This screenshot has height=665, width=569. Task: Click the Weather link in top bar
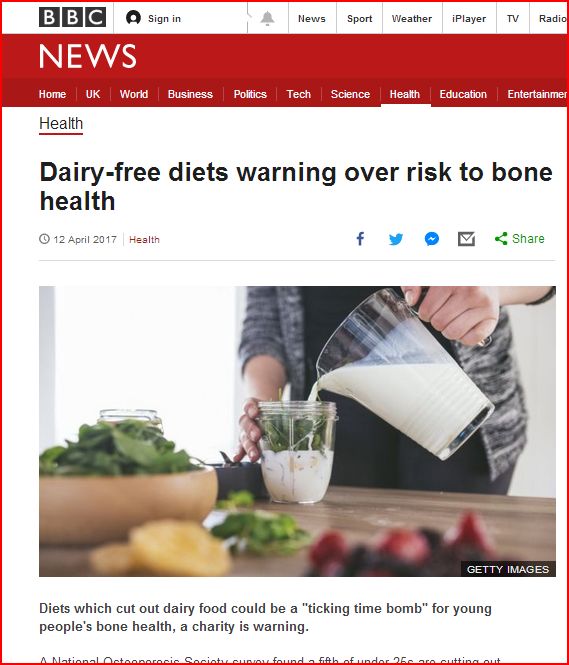pos(412,19)
